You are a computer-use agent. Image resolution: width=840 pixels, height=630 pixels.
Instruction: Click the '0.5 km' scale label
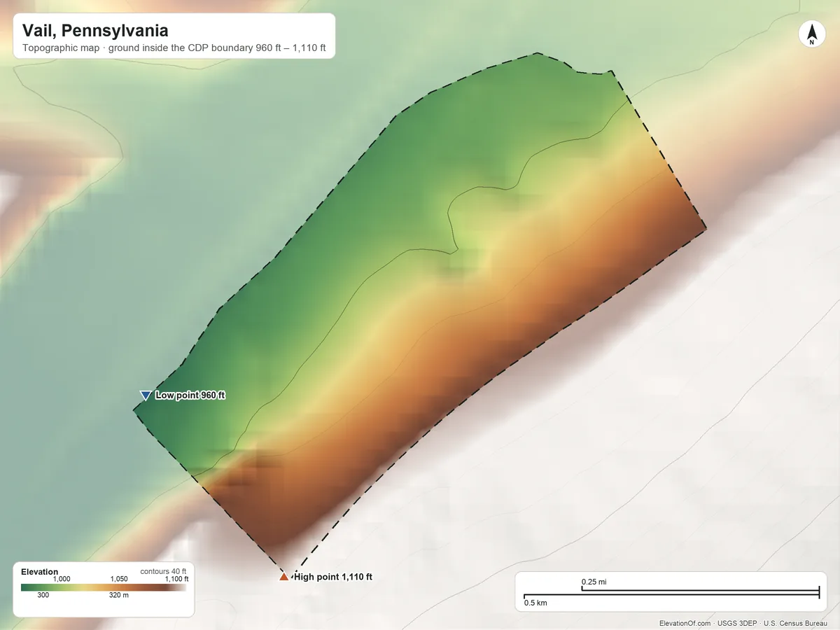(535, 602)
